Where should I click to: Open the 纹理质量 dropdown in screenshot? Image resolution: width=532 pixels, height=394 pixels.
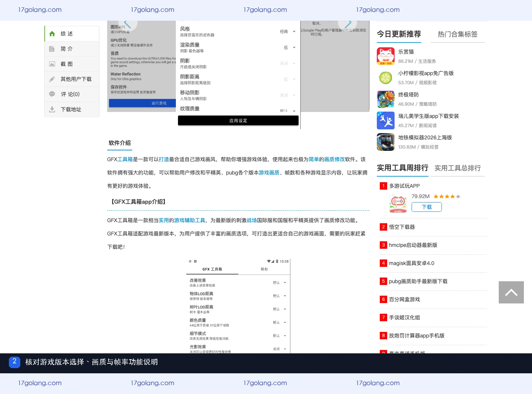pos(287,111)
